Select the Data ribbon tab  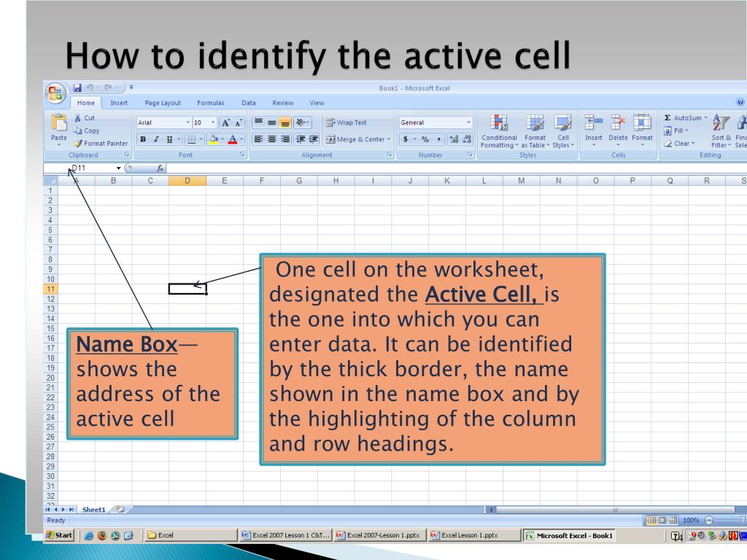point(249,103)
